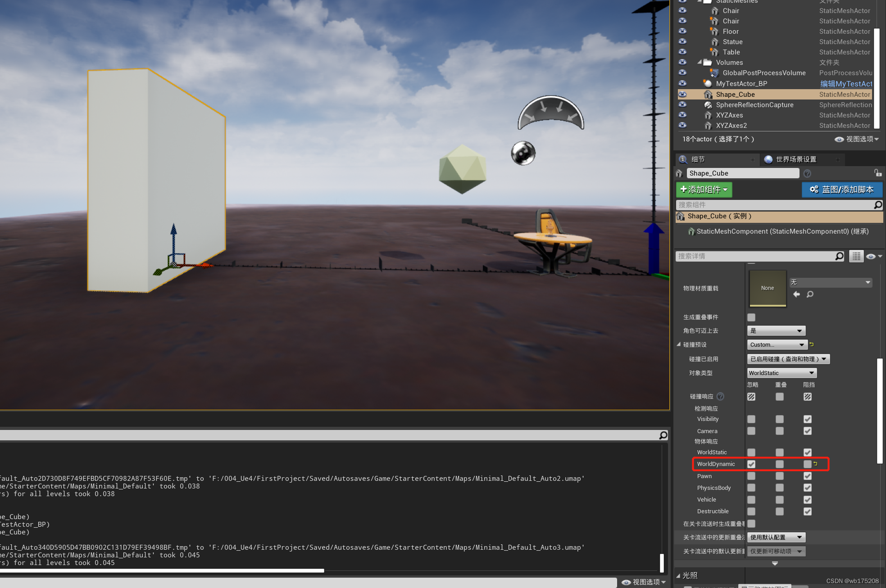886x588 pixels.
Task: Expand the 光照 section
Action: pos(678,575)
